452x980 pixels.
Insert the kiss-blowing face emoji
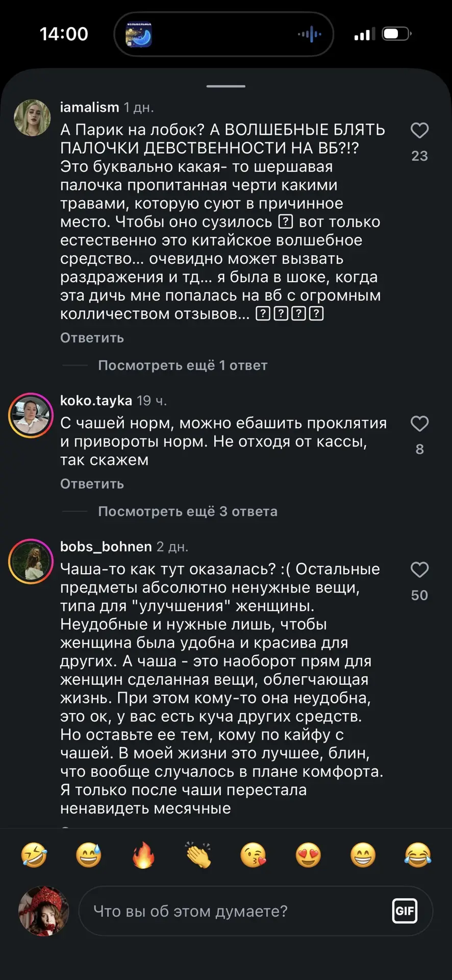[254, 855]
